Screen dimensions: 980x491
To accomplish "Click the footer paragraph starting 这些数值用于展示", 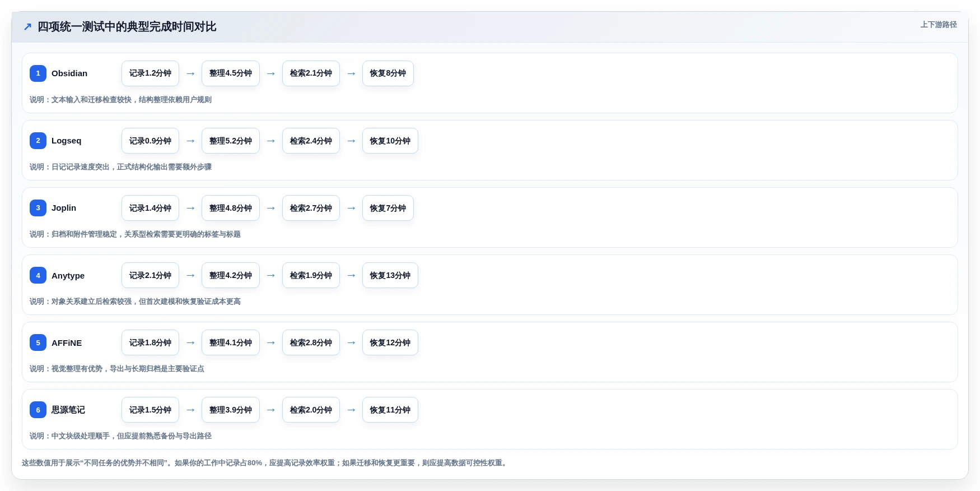I will [265, 463].
